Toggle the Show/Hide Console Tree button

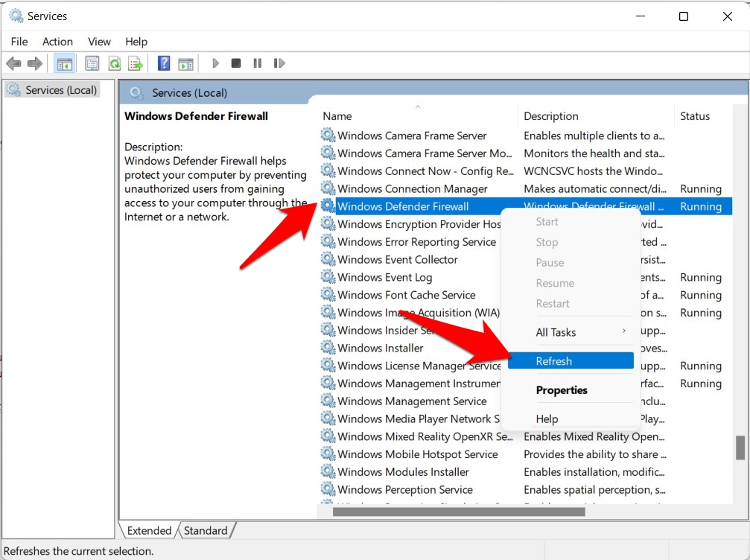[x=64, y=63]
